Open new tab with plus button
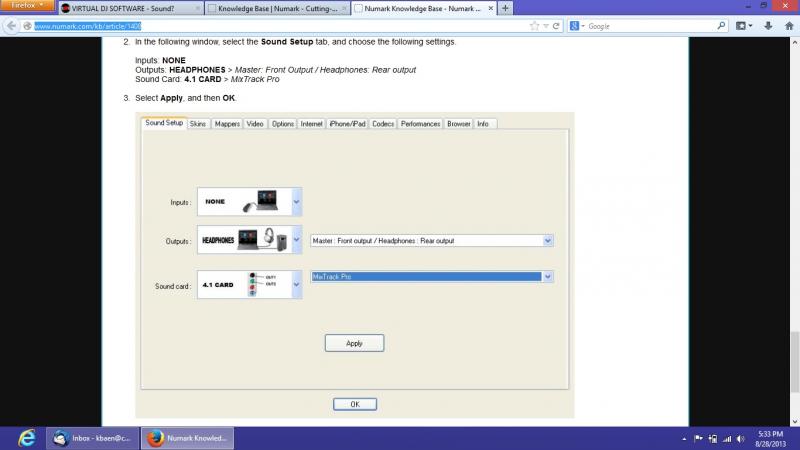Viewport: 800px width, 450px height. 505,8
